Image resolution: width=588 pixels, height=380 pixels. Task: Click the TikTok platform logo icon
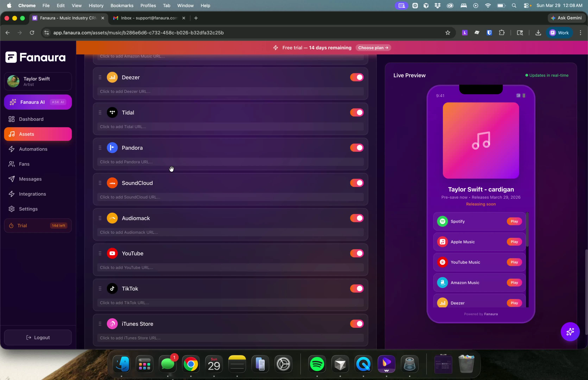point(112,289)
